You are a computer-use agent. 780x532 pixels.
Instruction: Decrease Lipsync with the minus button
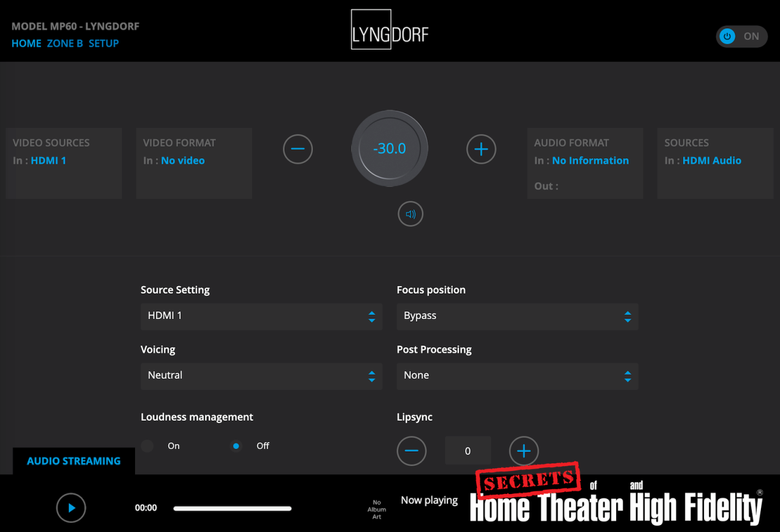point(411,451)
